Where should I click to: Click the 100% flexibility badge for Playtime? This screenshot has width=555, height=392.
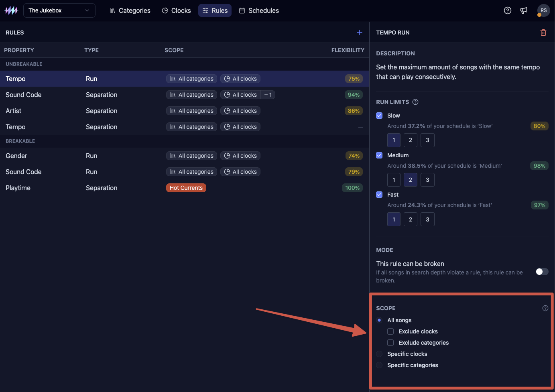352,188
